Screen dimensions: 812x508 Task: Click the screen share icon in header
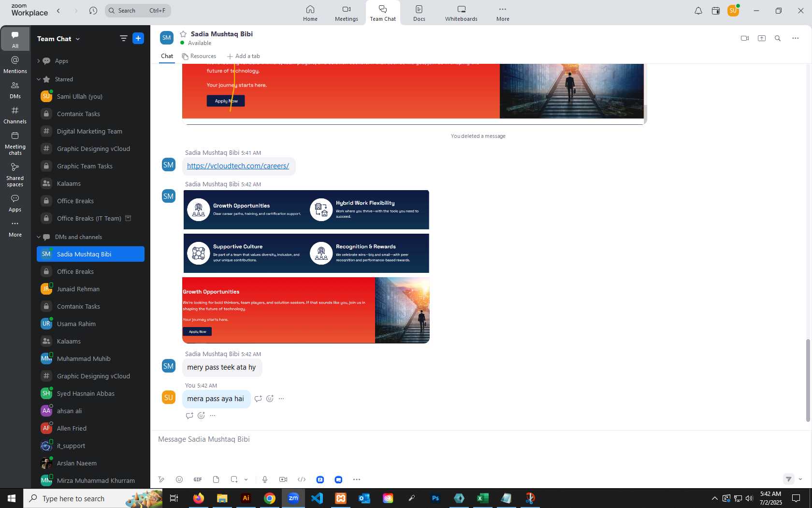click(x=761, y=38)
